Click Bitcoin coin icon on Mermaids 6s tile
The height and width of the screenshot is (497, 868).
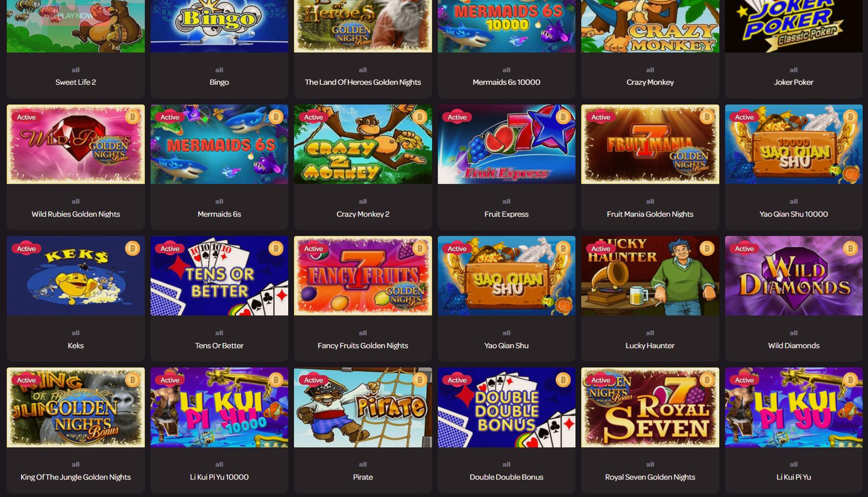[x=276, y=117]
